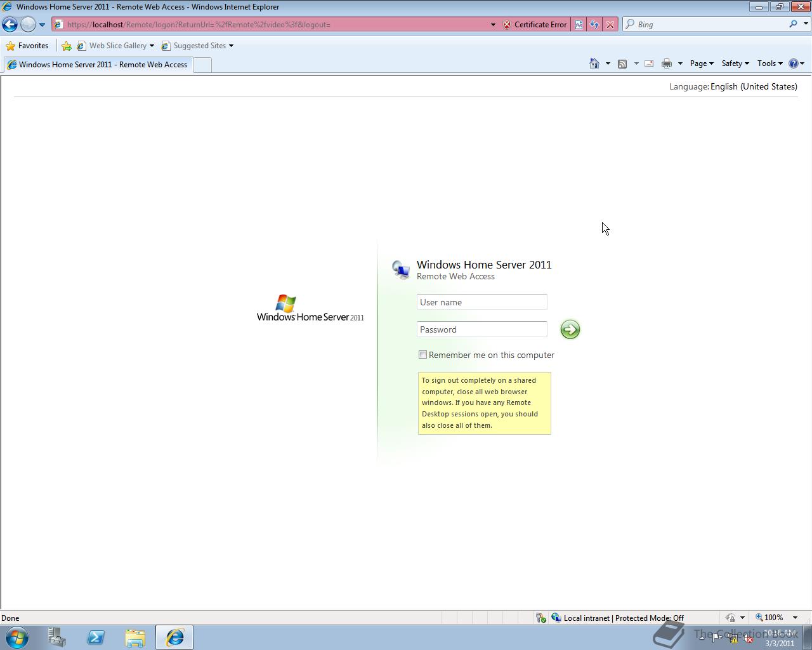Open the Page menu
Viewport: 812px width, 650px height.
pyautogui.click(x=702, y=63)
